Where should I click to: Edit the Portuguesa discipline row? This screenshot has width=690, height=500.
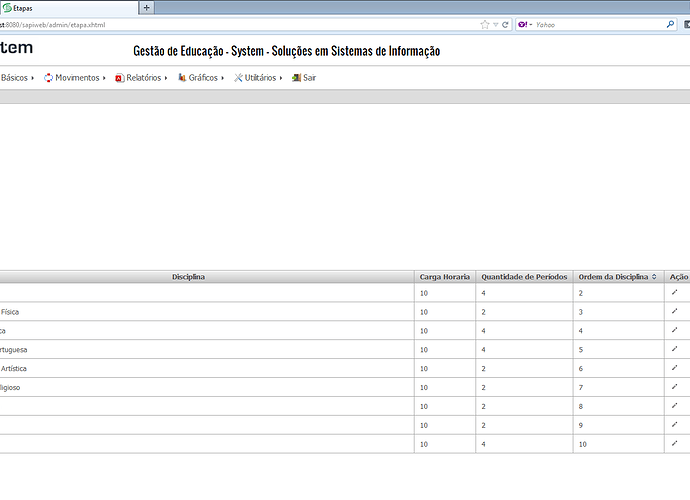pos(675,349)
